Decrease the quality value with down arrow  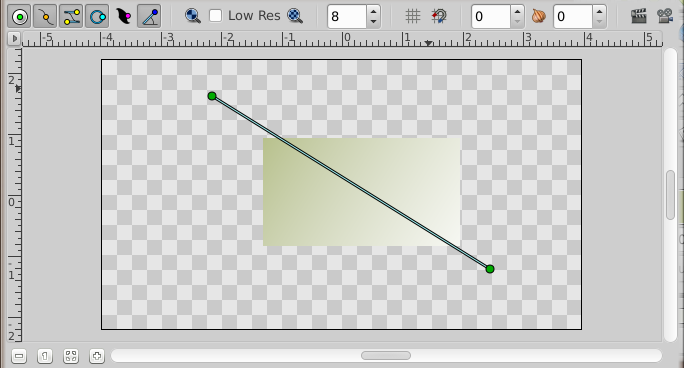(373, 22)
